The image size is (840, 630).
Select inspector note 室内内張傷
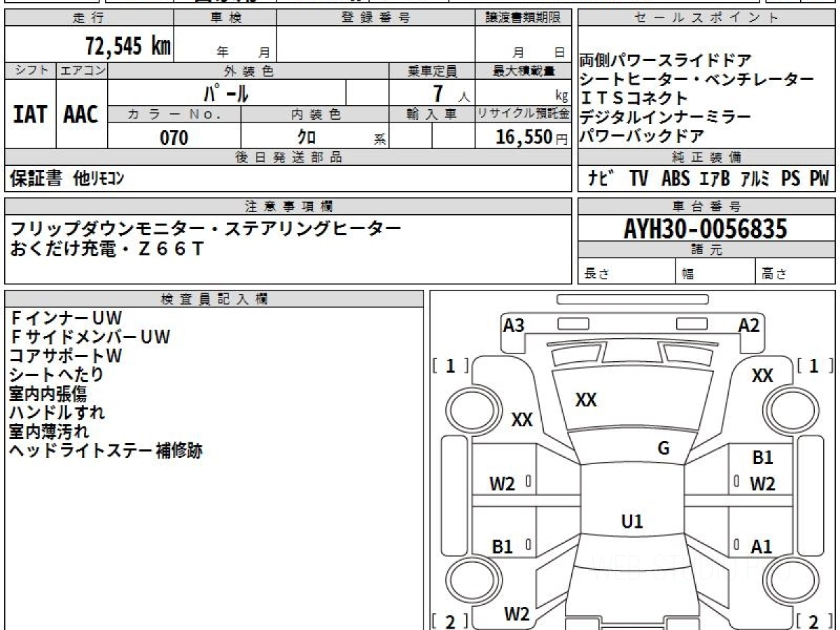[x=48, y=393]
